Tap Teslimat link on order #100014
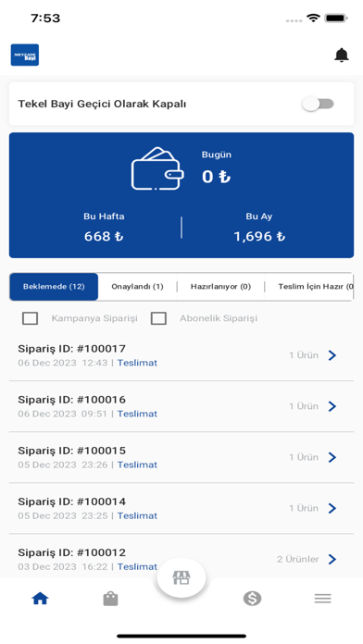The image size is (363, 644). [137, 516]
